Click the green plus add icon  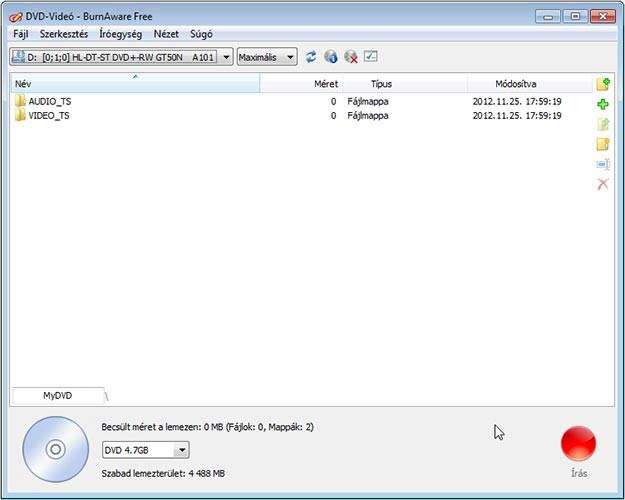(x=603, y=104)
